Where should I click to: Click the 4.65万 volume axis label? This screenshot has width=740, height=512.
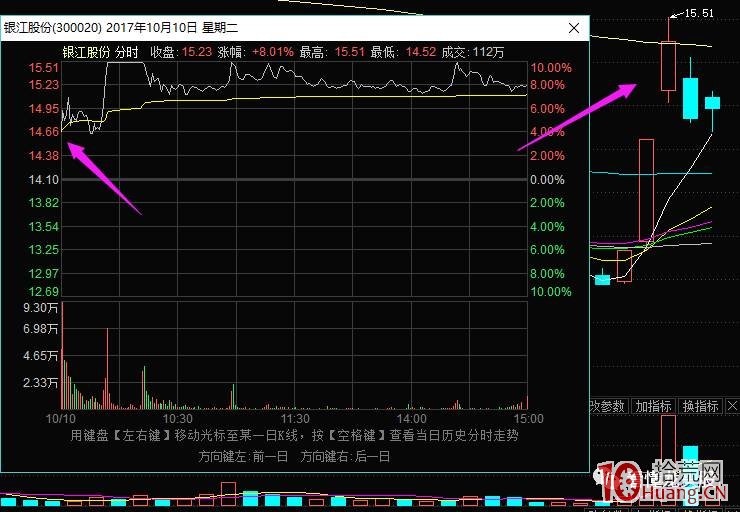tap(41, 356)
